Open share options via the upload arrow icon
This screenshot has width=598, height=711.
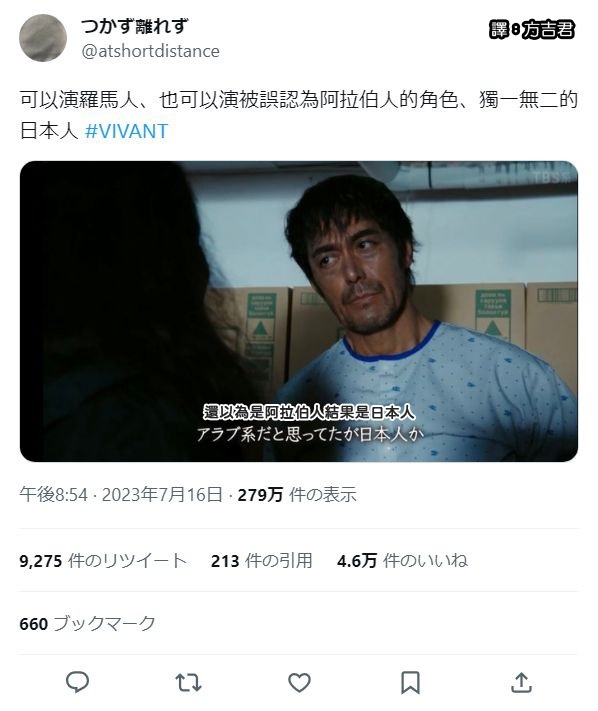521,682
